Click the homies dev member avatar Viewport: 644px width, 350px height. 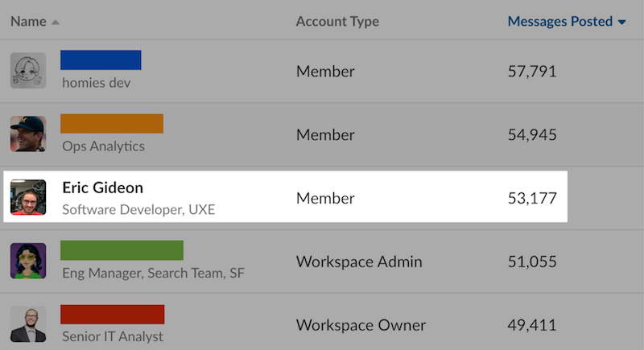coord(28,71)
